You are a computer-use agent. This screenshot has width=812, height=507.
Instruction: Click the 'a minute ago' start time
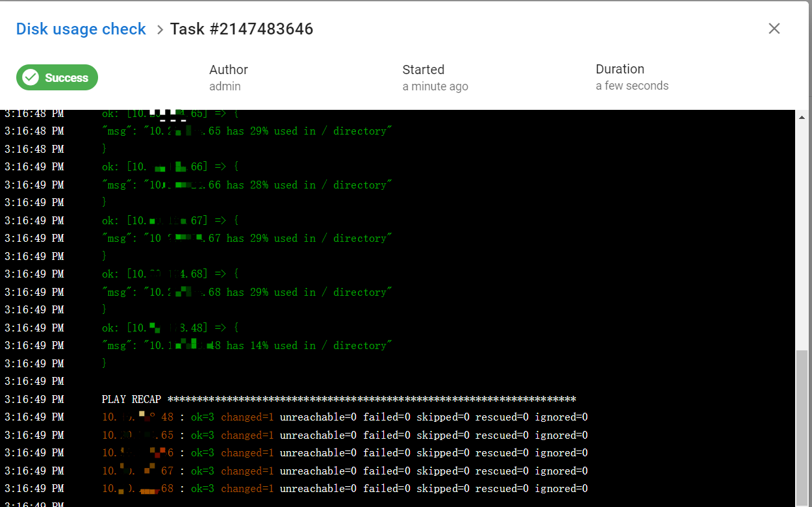click(435, 86)
